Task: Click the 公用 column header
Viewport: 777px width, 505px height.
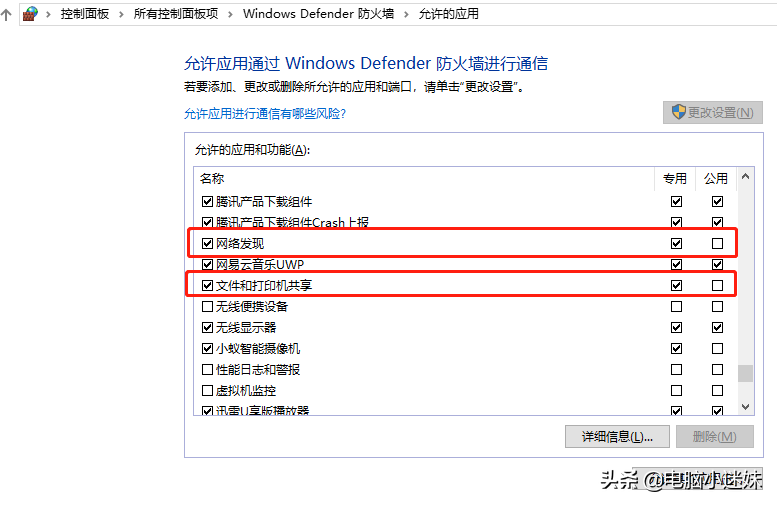Action: [716, 178]
